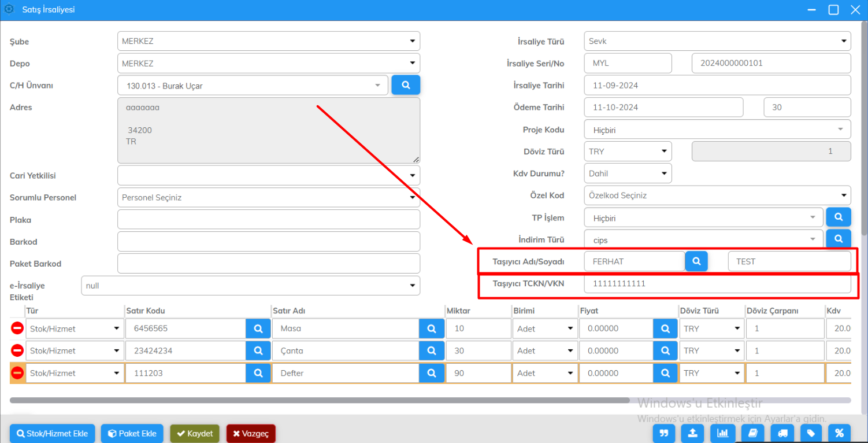Open the Şube dropdown showing MERKEZ
This screenshot has height=443, width=868.
coord(268,41)
